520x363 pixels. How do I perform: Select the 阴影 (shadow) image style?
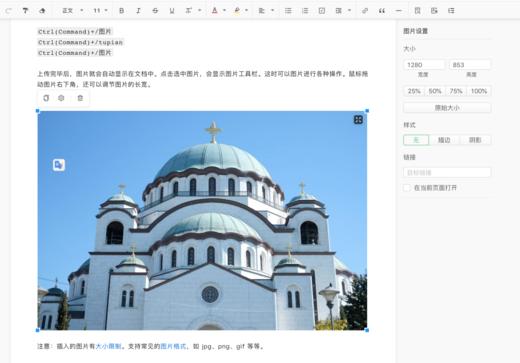[x=475, y=140]
